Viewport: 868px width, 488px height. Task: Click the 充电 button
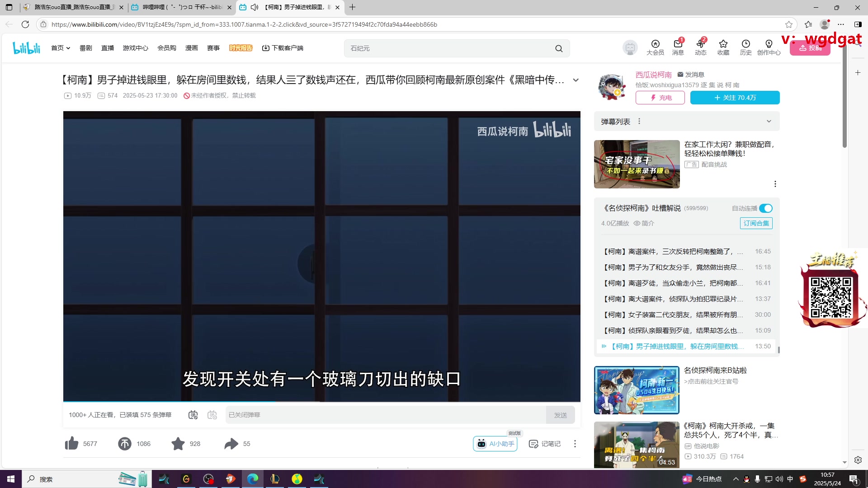[660, 98]
